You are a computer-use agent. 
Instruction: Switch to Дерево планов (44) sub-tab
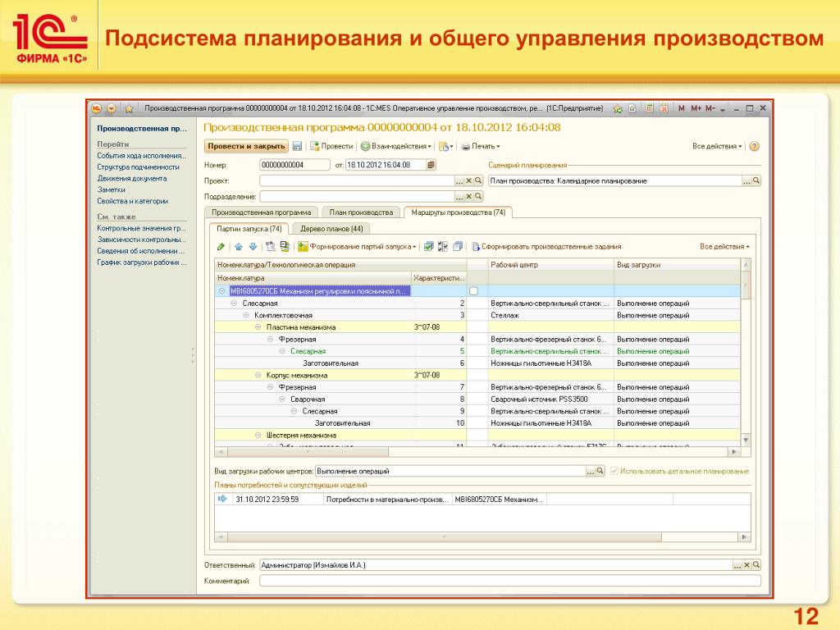pos(331,229)
